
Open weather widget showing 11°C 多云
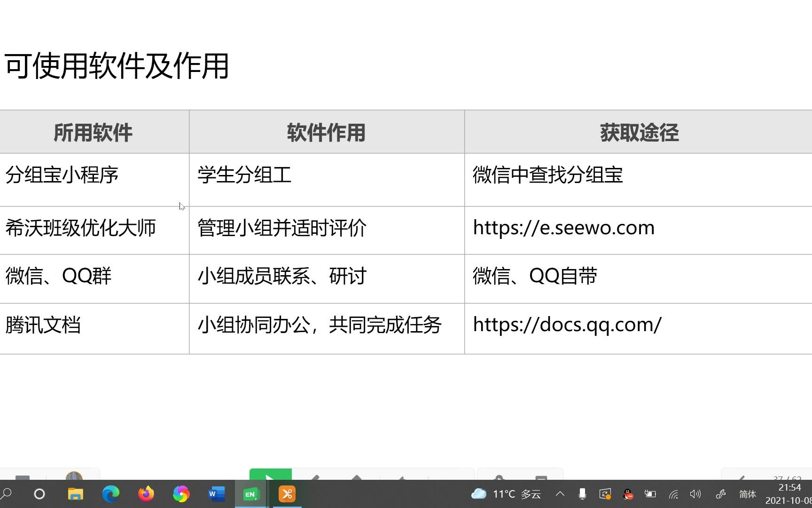[x=506, y=494]
